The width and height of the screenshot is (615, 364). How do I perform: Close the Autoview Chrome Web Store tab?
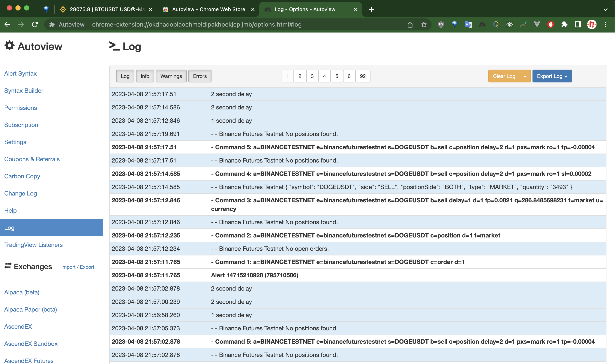pos(253,9)
